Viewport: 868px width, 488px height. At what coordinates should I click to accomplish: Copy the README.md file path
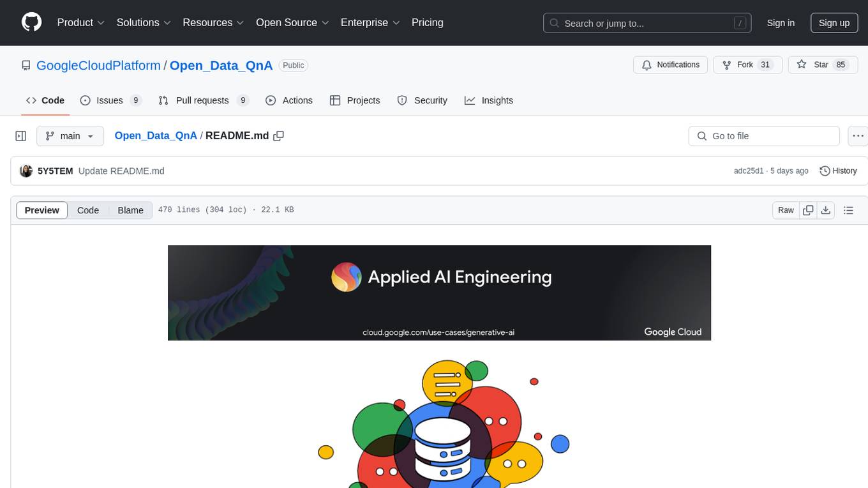point(278,135)
